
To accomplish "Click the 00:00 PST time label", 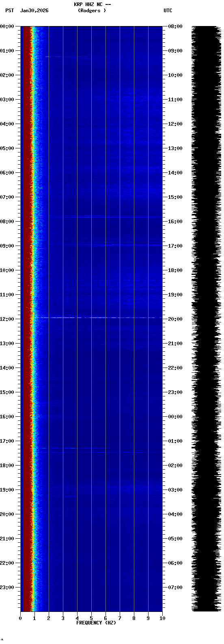I will (x=7, y=26).
